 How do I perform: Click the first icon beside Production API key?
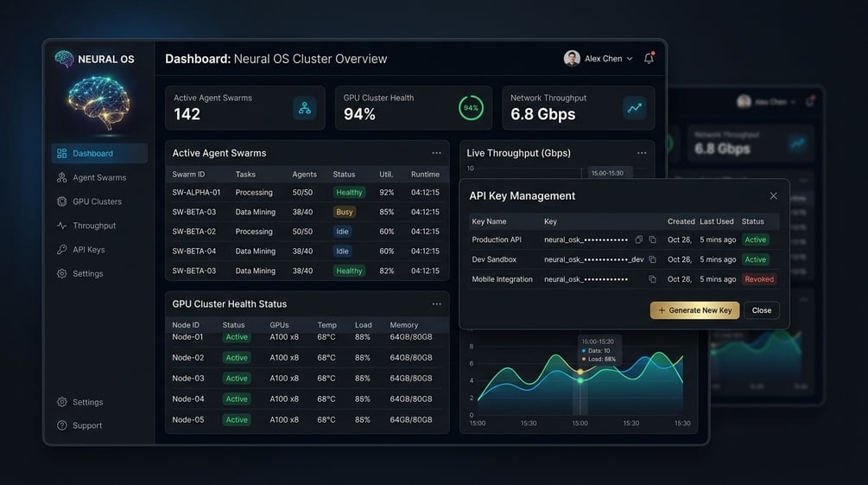pyautogui.click(x=639, y=239)
